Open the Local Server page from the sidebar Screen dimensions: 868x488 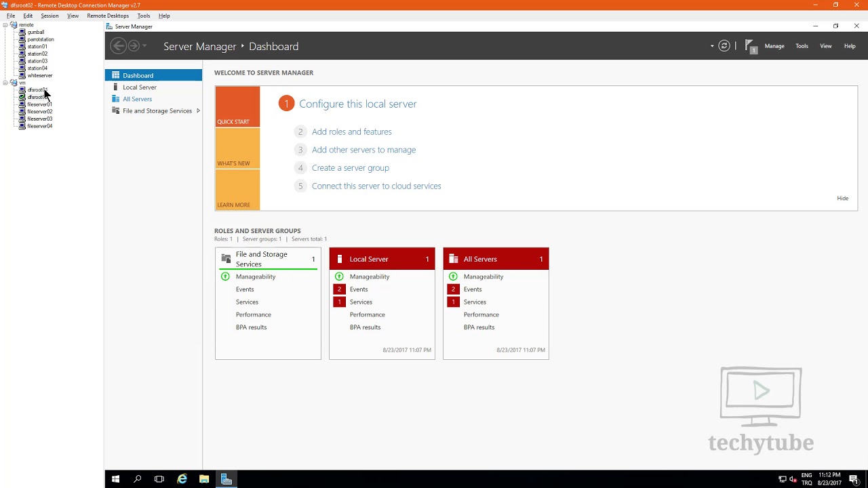click(140, 87)
